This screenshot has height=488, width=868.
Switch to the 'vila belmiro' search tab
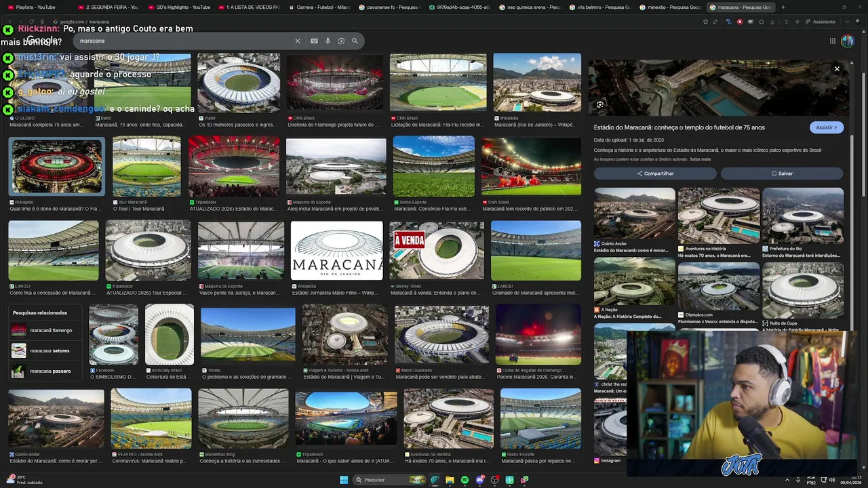pyautogui.click(x=599, y=7)
